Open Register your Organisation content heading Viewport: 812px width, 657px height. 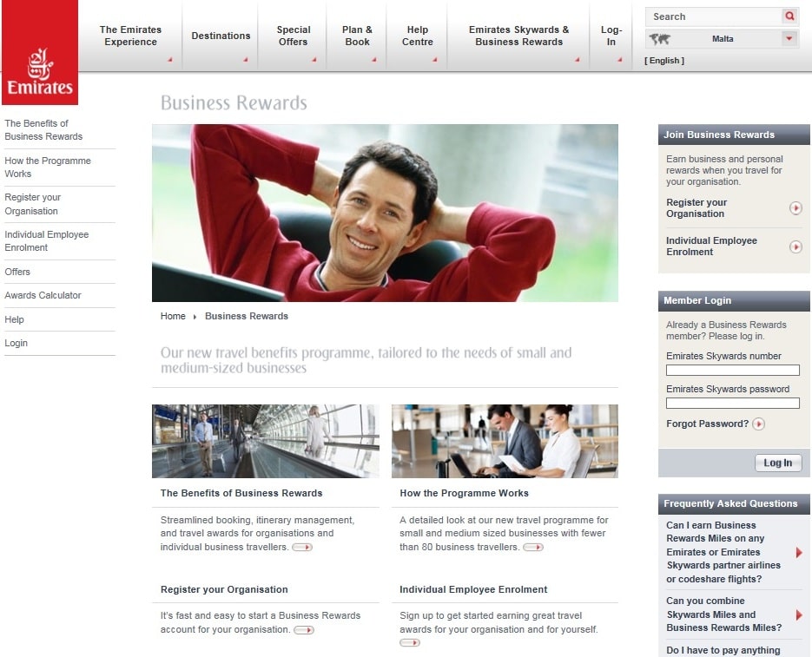pyautogui.click(x=224, y=589)
